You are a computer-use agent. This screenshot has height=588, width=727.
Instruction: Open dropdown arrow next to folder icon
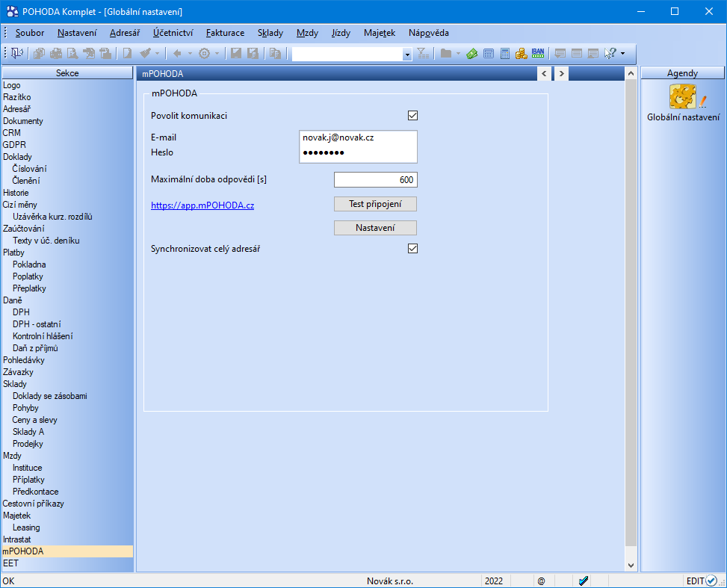458,54
